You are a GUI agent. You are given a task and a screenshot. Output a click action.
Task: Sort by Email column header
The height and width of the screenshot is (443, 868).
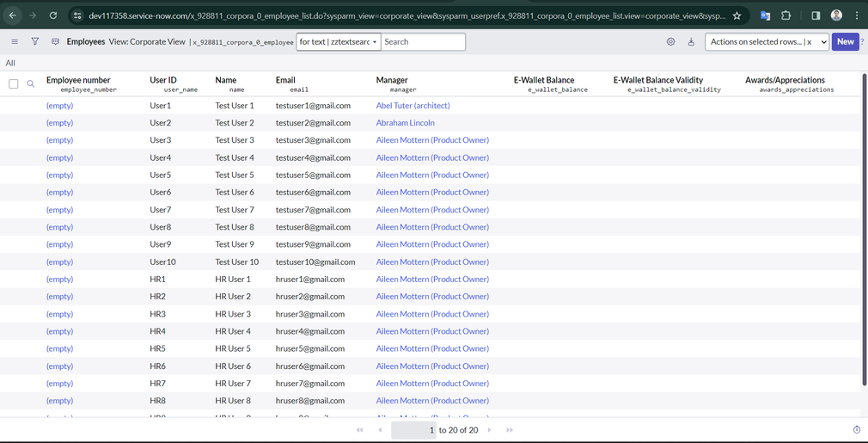(285, 80)
